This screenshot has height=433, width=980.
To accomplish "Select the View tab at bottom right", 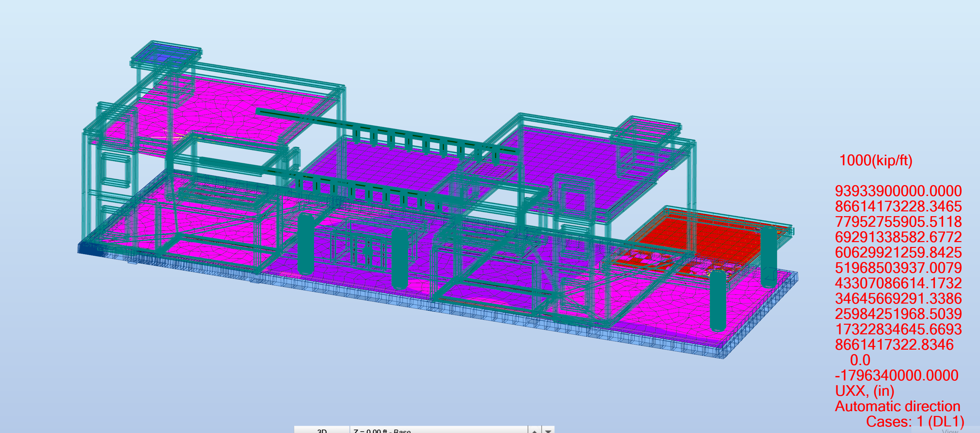I will click(950, 430).
